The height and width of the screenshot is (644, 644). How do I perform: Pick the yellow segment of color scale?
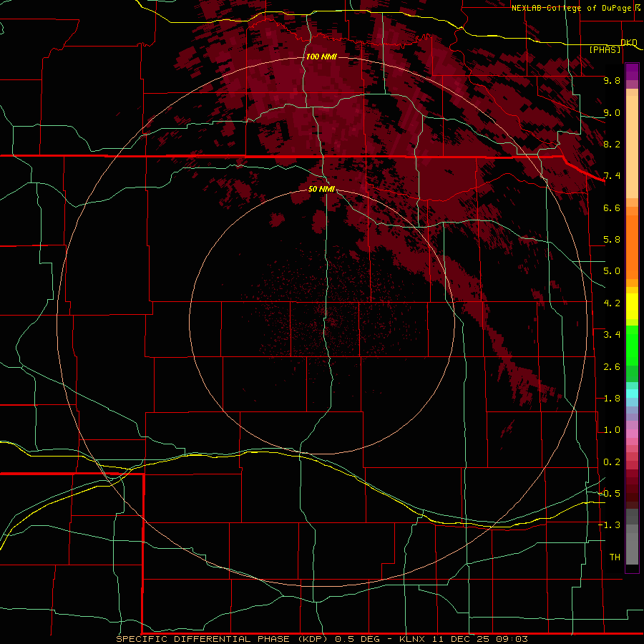click(x=632, y=306)
